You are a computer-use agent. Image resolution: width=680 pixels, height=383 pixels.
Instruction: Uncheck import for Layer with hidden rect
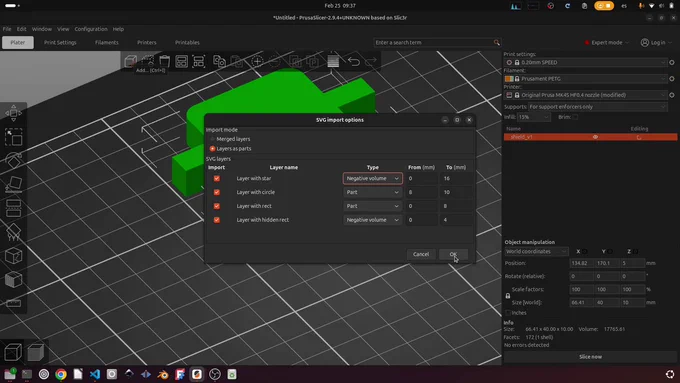[217, 220]
